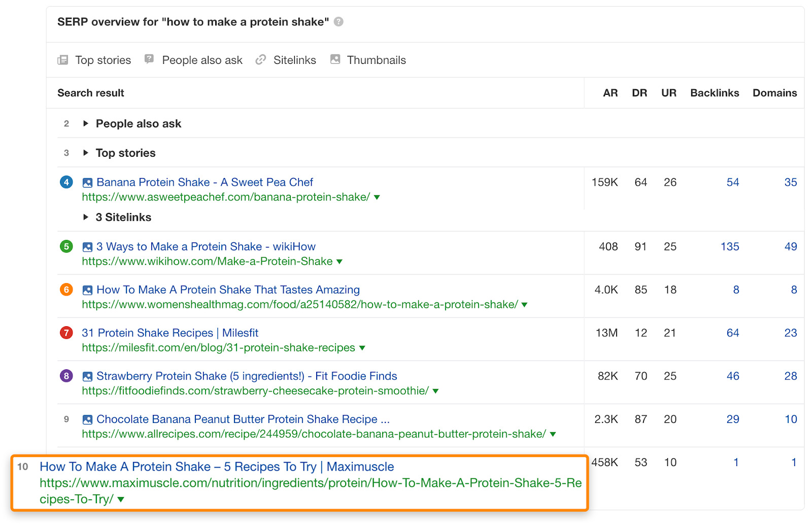
Task: Open dropdown arrow after wikihow URL
Action: coord(340,262)
